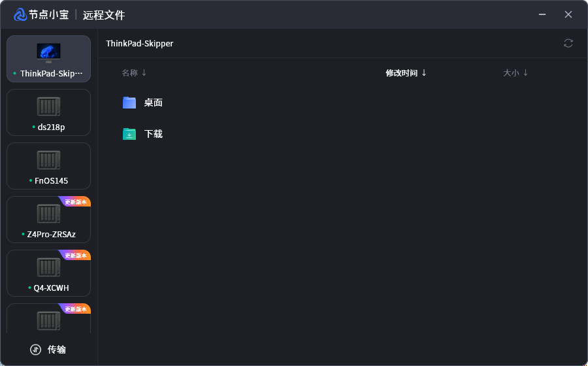Click the refresh icon for ThinkPad-Skipper
The height and width of the screenshot is (366, 588).
[568, 44]
